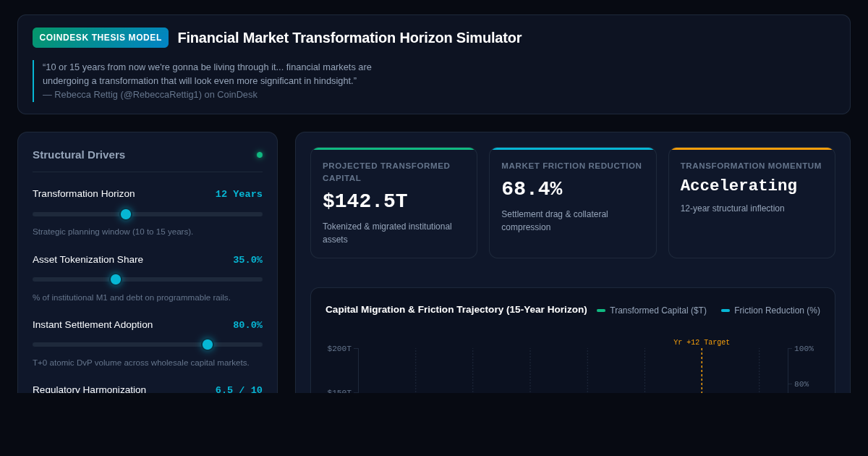868x456 pixels.
Task: Click the T+0 atomic DvP volume hint text
Action: pos(141,363)
